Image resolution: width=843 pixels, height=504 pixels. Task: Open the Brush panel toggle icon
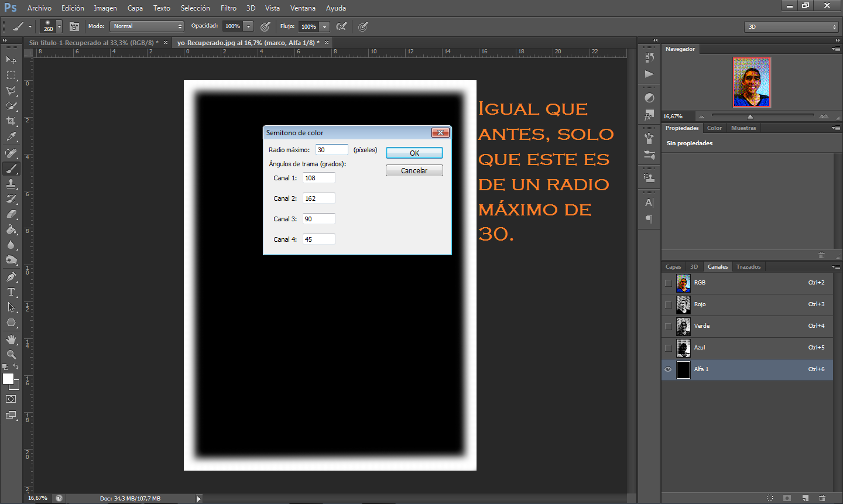pyautogui.click(x=74, y=26)
